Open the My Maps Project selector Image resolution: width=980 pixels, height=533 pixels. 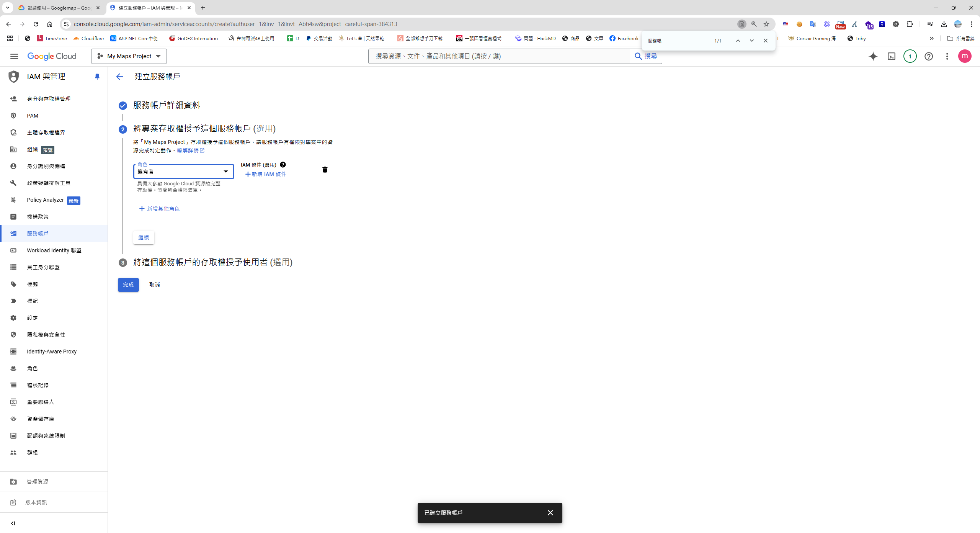(x=129, y=56)
